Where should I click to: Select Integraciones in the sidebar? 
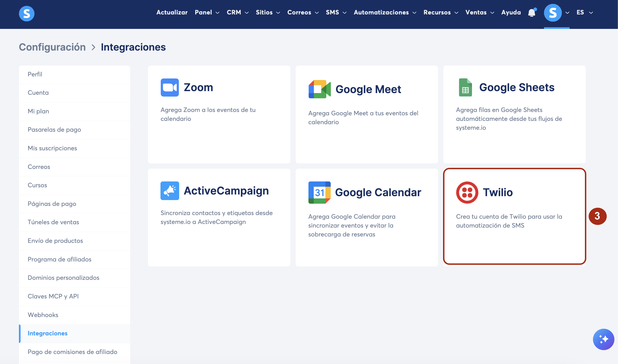point(75,333)
